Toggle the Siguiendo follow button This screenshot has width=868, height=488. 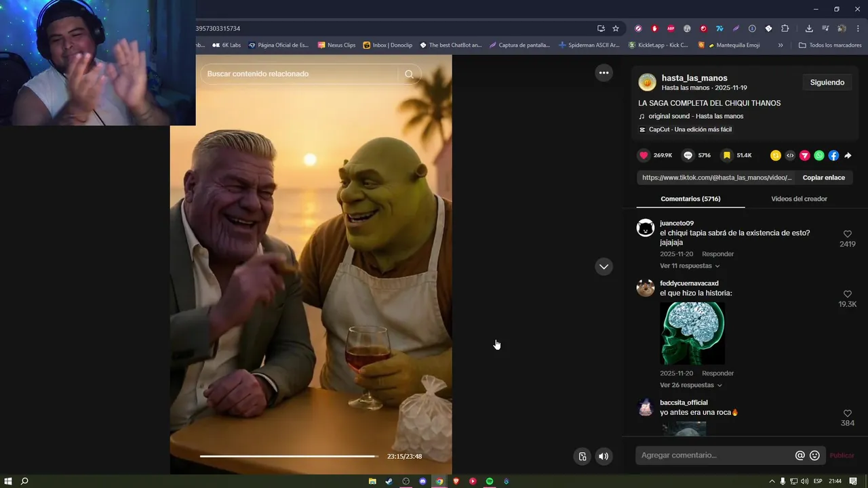pyautogui.click(x=827, y=83)
